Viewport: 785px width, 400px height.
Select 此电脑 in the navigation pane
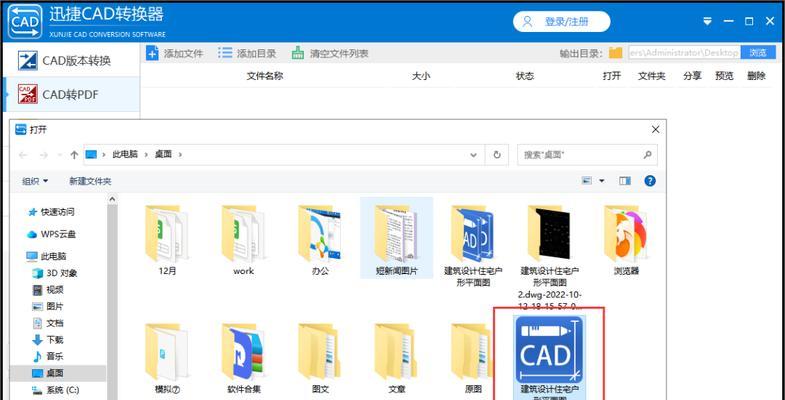click(x=46, y=256)
